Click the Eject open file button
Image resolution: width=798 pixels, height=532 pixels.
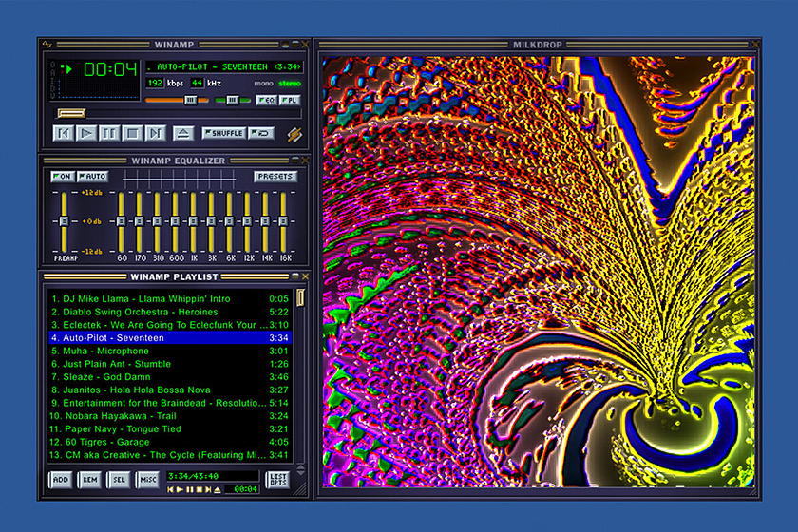[x=184, y=133]
